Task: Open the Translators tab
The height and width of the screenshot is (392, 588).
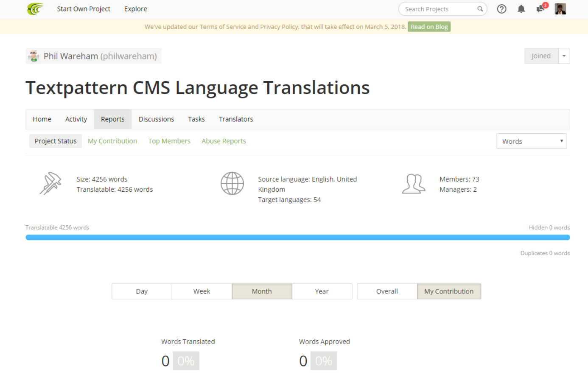Action: tap(236, 119)
